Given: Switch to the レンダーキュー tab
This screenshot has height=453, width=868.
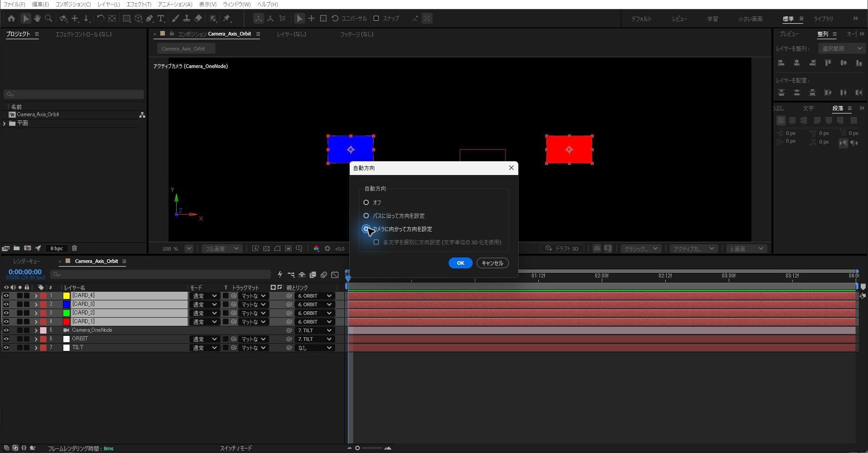Looking at the screenshot, I should (x=26, y=261).
